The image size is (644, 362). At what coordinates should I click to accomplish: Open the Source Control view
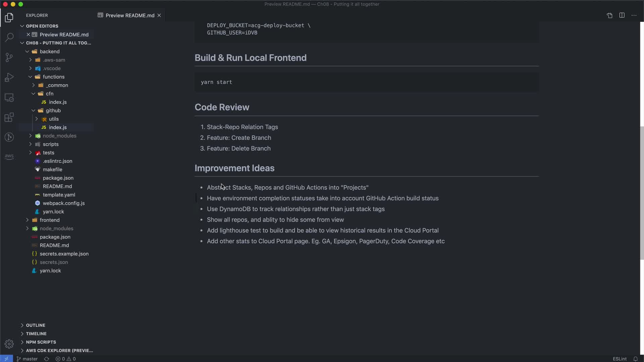pos(9,57)
